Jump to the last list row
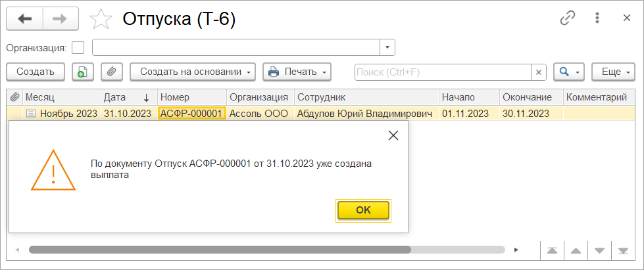This screenshot has height=270, width=644. click(x=622, y=250)
